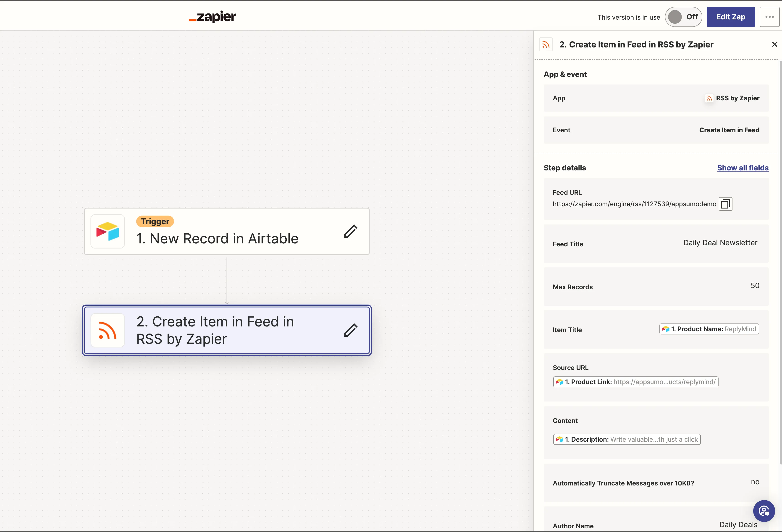Click the Author Name label
This screenshot has width=782, height=532.
tap(573, 526)
